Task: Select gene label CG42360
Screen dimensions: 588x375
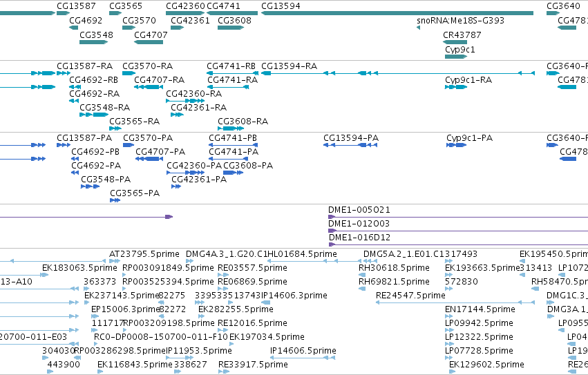Action: click(x=185, y=6)
